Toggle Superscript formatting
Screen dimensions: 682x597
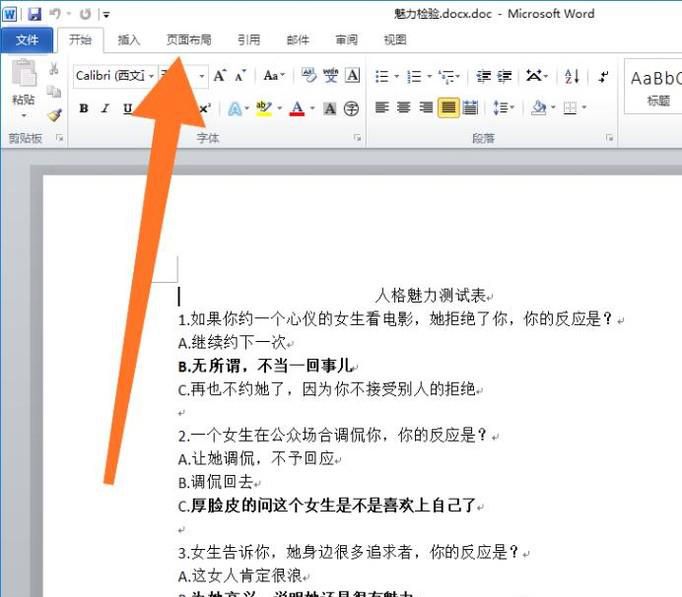(204, 108)
